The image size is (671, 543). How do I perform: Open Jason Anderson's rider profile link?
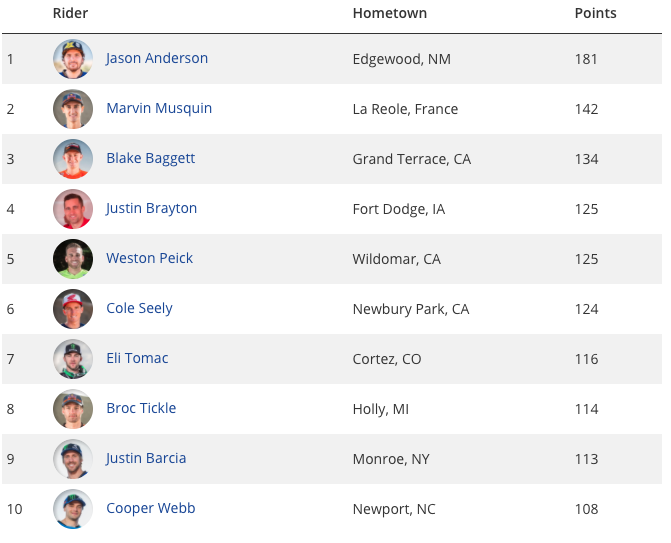(x=157, y=59)
